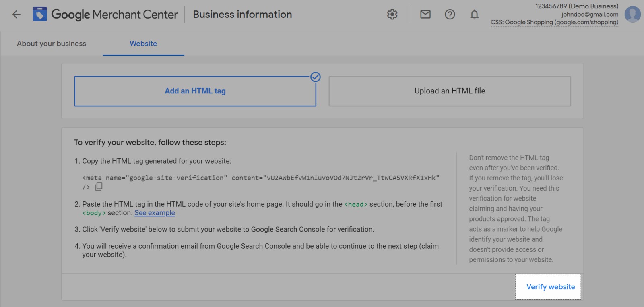Open the notifications bell
This screenshot has height=307, width=644.
475,15
